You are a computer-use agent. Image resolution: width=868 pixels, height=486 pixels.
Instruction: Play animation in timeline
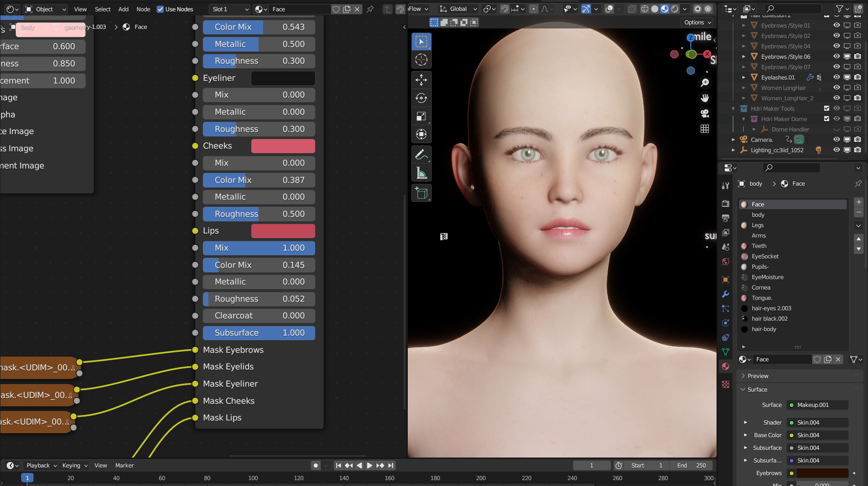click(x=369, y=465)
